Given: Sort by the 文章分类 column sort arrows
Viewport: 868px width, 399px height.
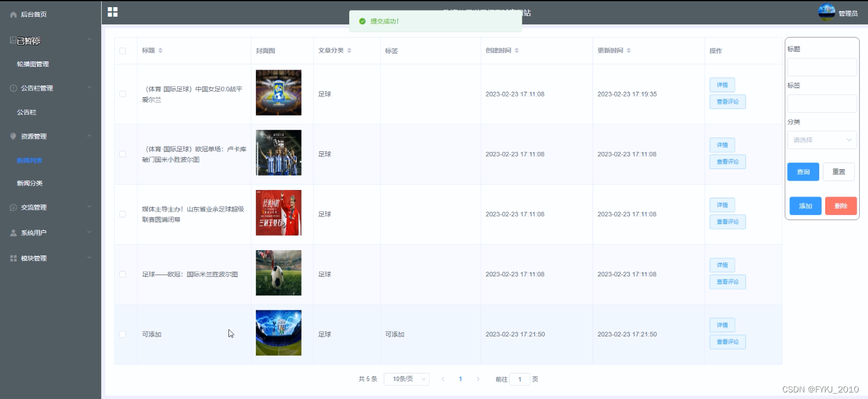Looking at the screenshot, I should pos(349,51).
